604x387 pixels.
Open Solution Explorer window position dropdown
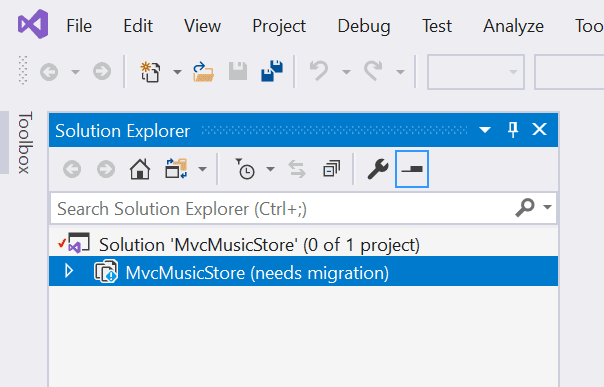[485, 130]
